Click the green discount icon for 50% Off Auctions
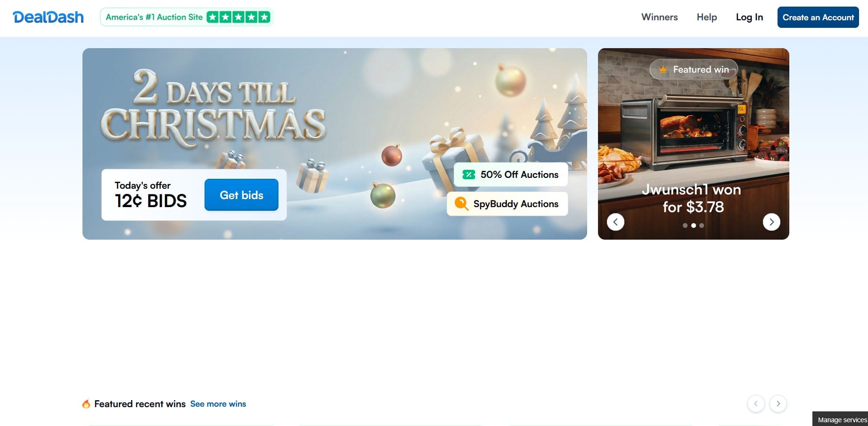868x426 pixels. [x=468, y=175]
